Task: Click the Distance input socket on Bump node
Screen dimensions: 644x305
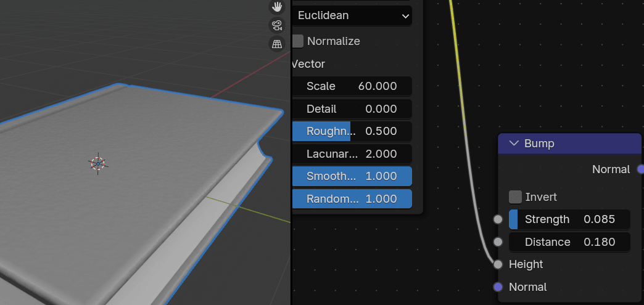Action: 498,242
